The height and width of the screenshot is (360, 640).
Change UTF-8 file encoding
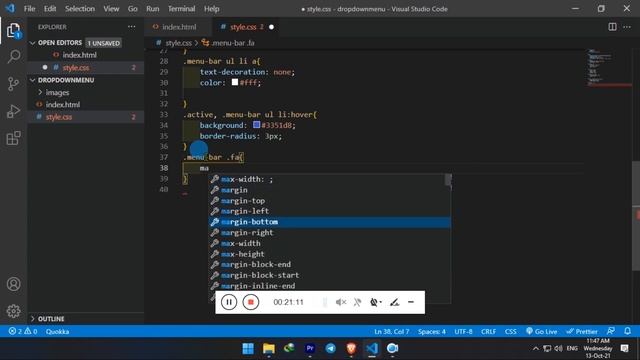[x=463, y=331]
